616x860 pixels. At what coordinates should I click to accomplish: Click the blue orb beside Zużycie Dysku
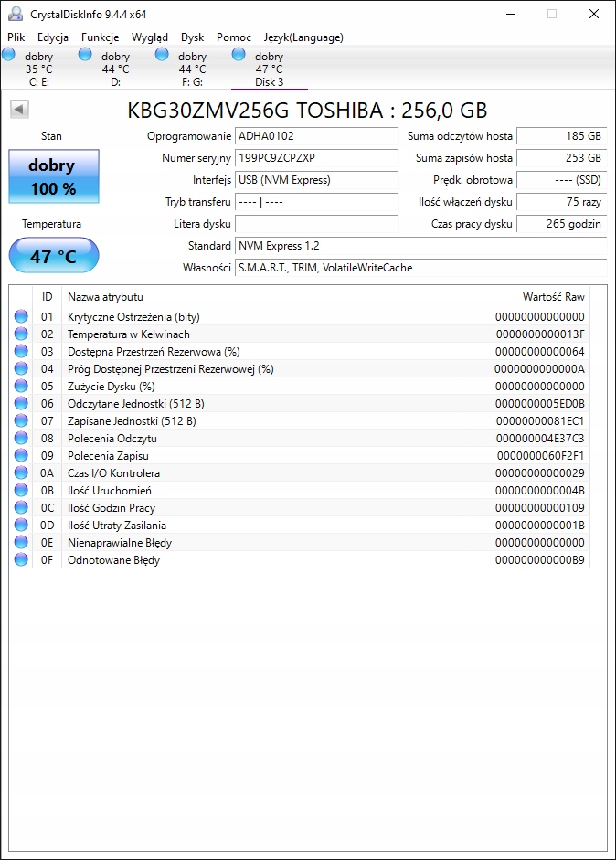[x=21, y=387]
